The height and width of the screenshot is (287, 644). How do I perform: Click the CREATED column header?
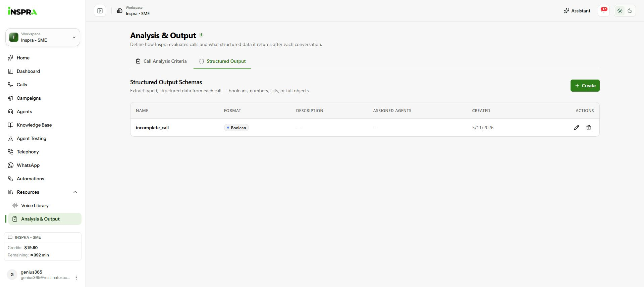coord(481,110)
